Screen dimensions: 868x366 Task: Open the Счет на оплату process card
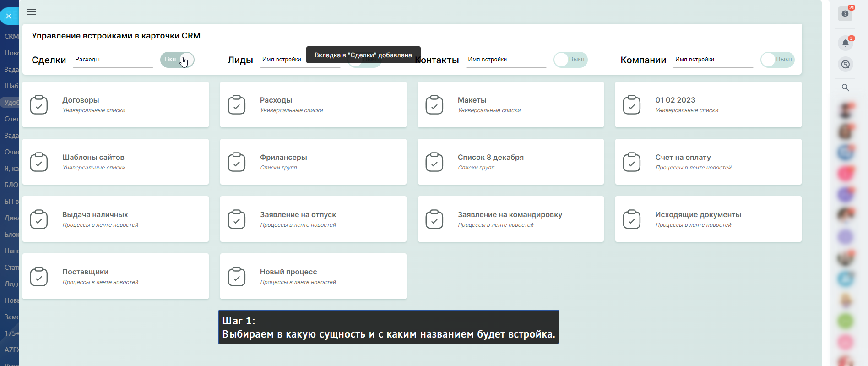[x=708, y=162]
